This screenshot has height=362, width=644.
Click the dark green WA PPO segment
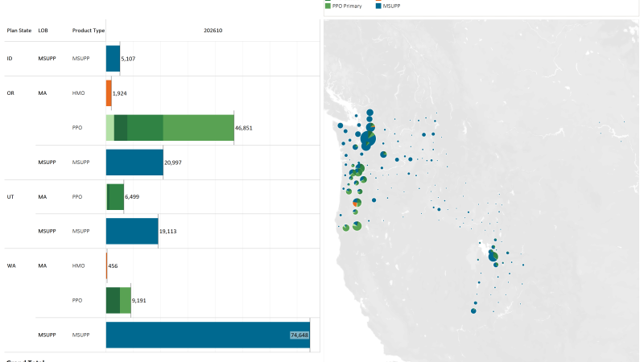tap(113, 300)
